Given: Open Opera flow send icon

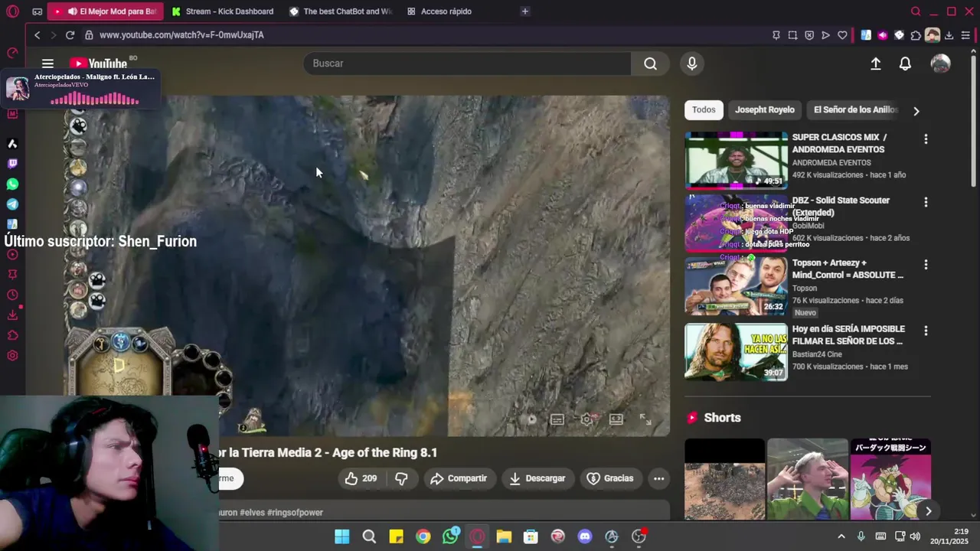Looking at the screenshot, I should 825,35.
